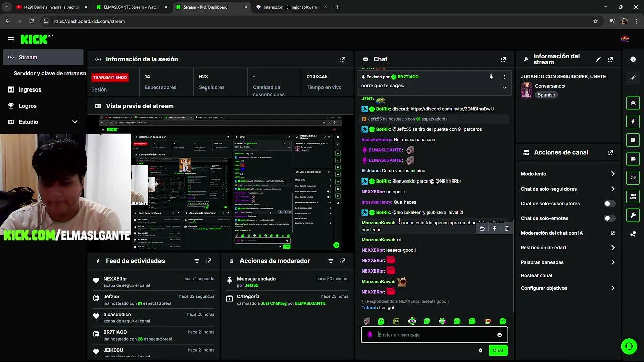Screen dimensions: 644x362
Task: Pop out the Información del stream panel
Action: (x=610, y=59)
